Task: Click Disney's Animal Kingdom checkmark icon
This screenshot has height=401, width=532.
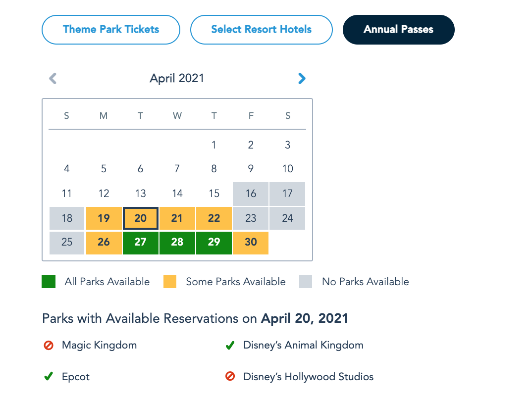Action: click(230, 346)
